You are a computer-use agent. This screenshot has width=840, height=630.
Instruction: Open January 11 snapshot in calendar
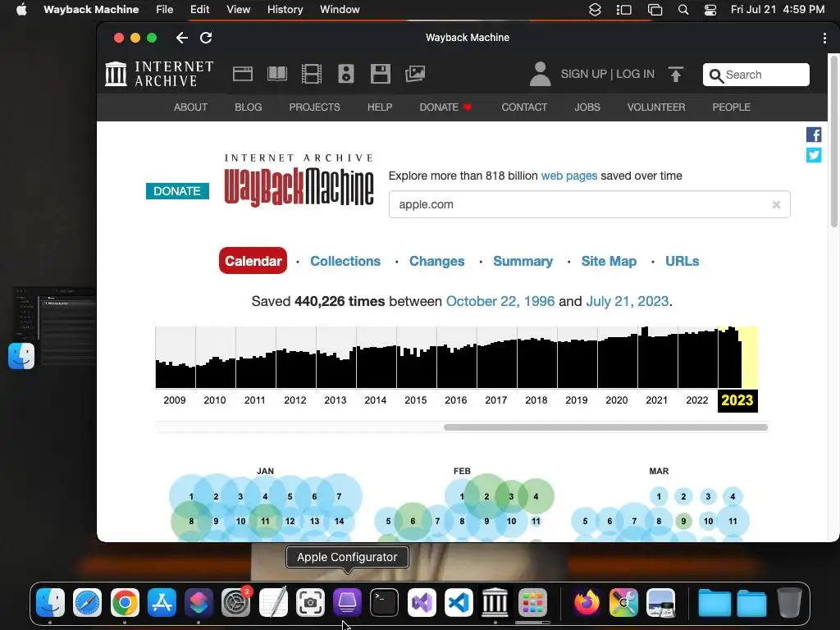(265, 521)
